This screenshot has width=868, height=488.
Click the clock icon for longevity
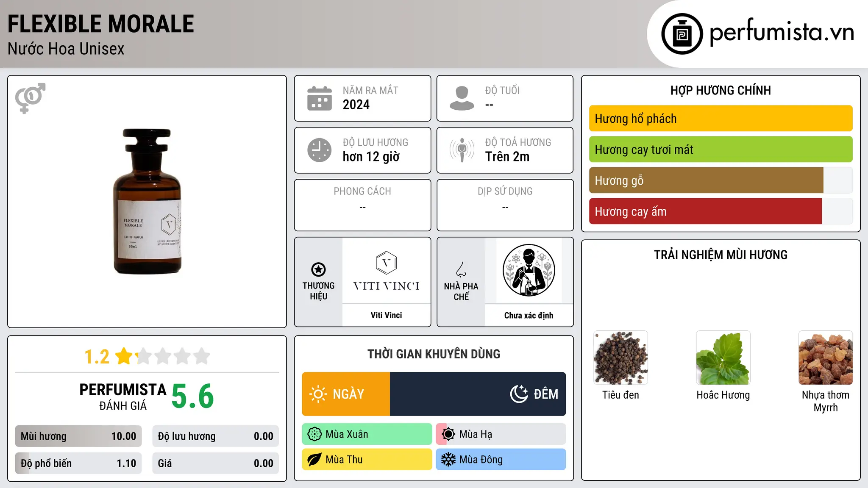[320, 150]
